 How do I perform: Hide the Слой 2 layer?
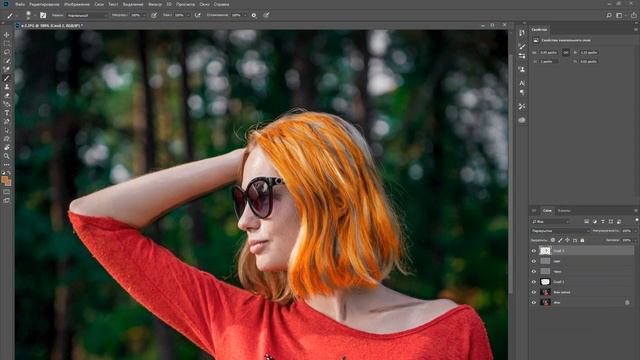coord(534,251)
